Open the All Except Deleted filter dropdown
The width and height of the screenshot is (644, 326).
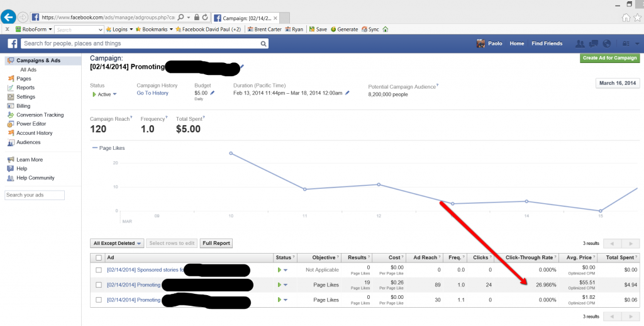coord(118,243)
